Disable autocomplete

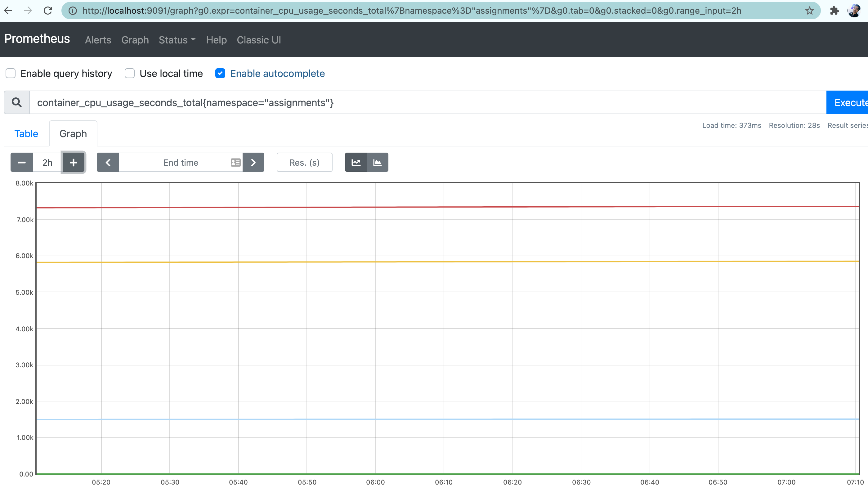point(220,73)
